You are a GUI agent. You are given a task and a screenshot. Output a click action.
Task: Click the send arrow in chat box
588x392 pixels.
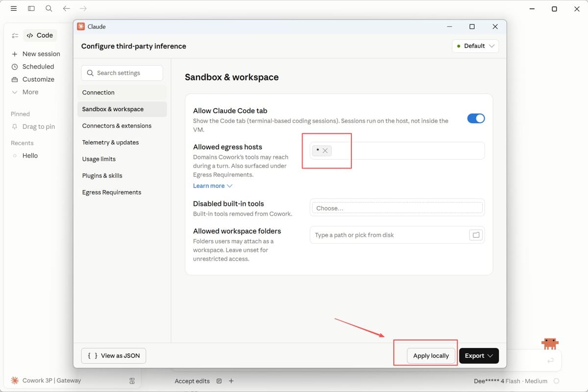pyautogui.click(x=551, y=360)
